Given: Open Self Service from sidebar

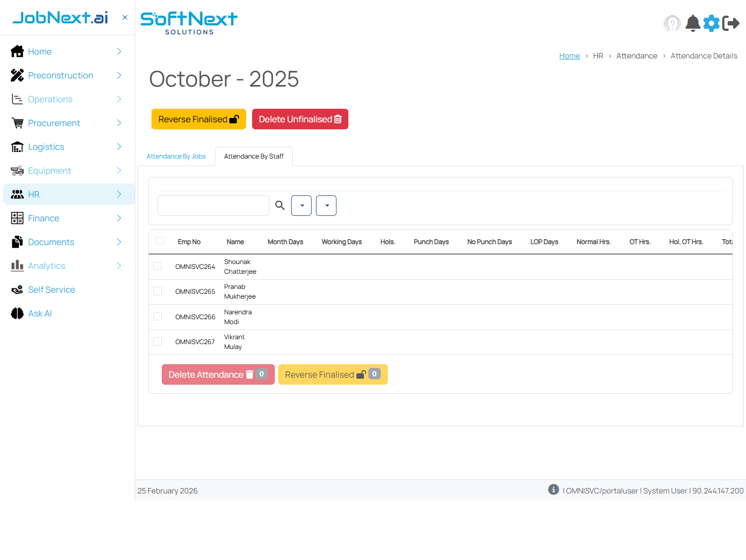Looking at the screenshot, I should [51, 289].
